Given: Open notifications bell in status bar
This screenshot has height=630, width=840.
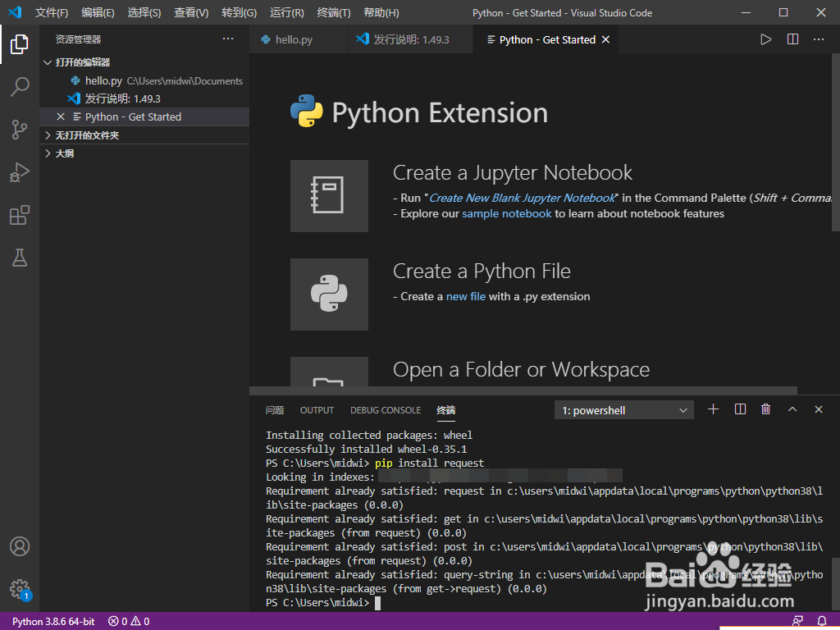Looking at the screenshot, I should click(821, 622).
